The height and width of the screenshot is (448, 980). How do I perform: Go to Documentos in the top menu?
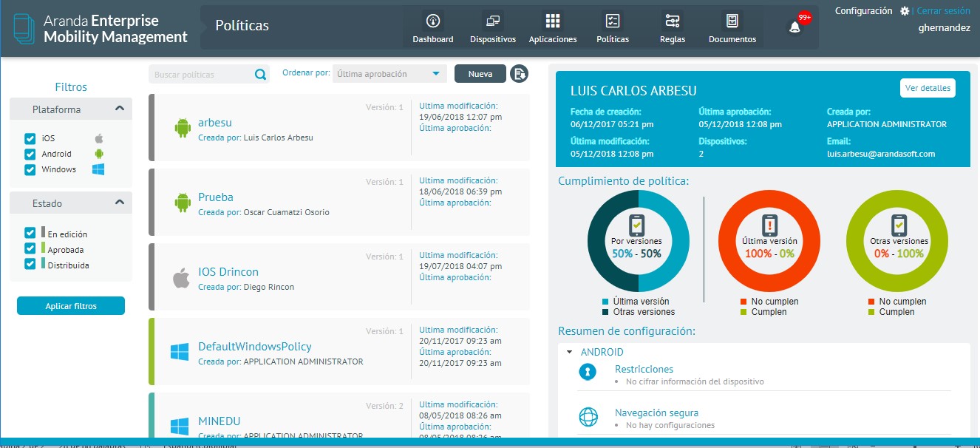click(x=732, y=39)
